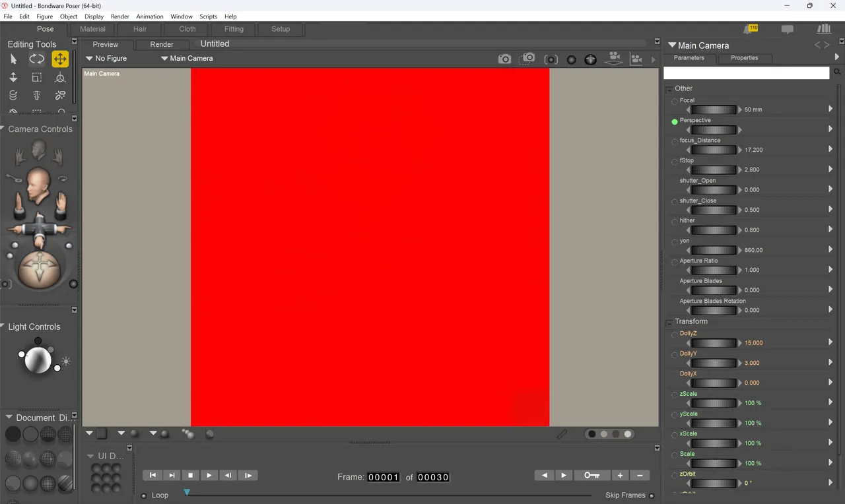Viewport: 845px width, 504px height.
Task: Click the sun Create Light icon
Action: click(65, 361)
